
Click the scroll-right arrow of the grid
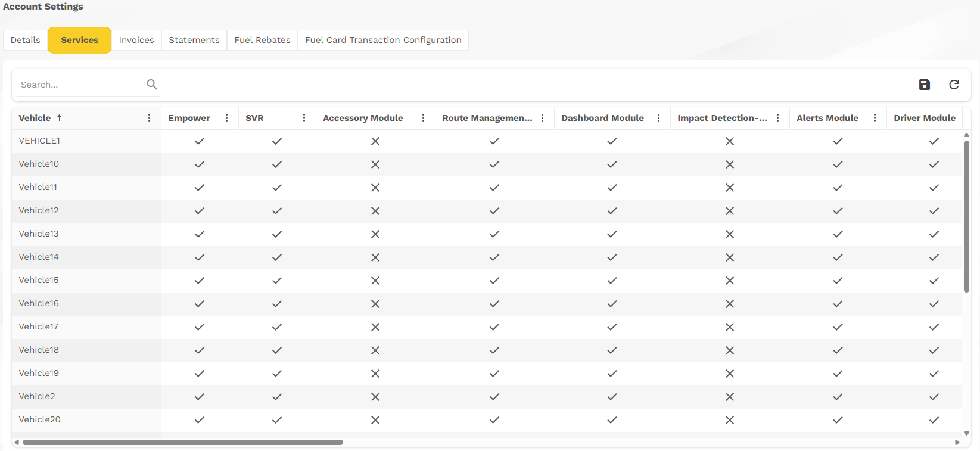[x=957, y=443]
